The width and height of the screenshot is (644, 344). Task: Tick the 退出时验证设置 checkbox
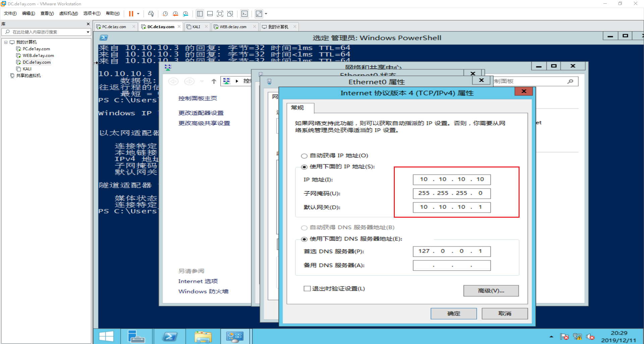[x=307, y=289]
